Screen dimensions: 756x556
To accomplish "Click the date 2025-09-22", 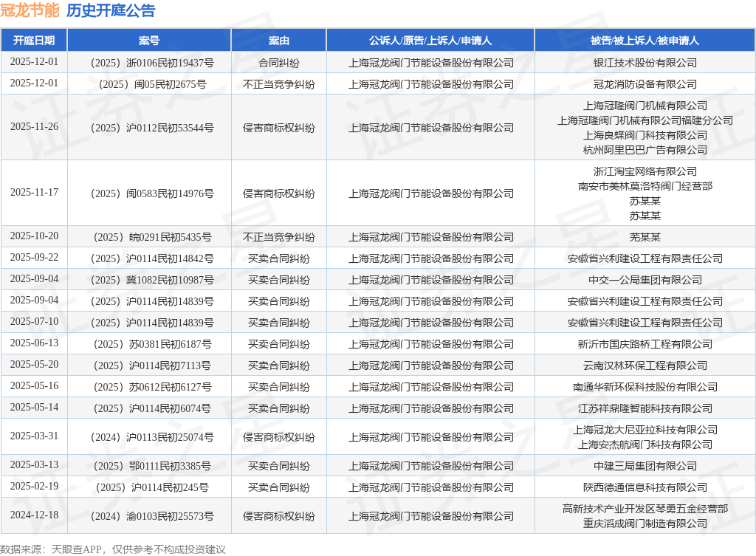I will click(34, 258).
